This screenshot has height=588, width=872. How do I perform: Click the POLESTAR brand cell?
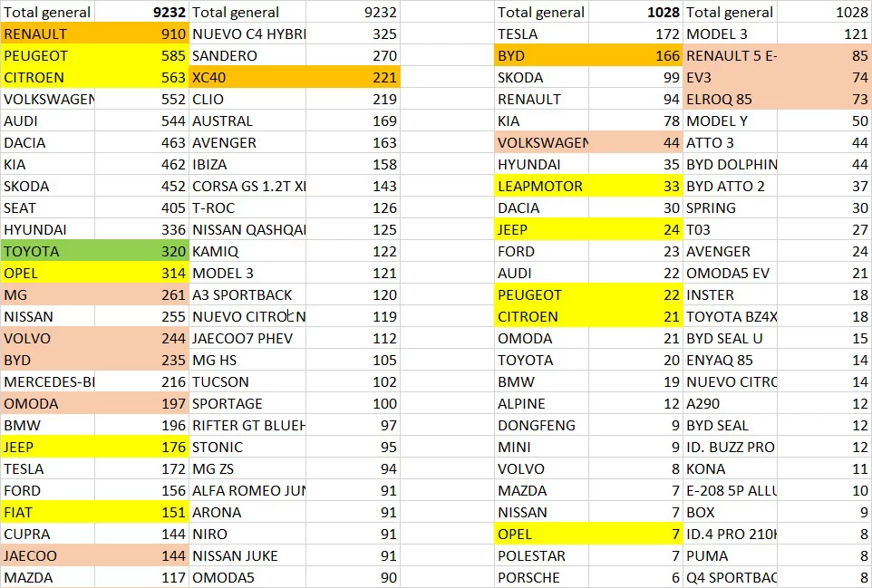[x=541, y=555]
